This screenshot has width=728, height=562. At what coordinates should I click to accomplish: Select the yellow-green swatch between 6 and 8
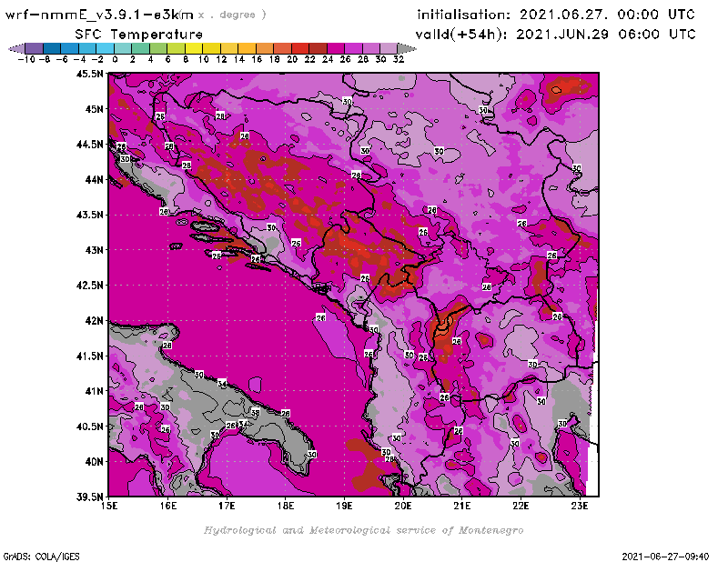(x=176, y=48)
